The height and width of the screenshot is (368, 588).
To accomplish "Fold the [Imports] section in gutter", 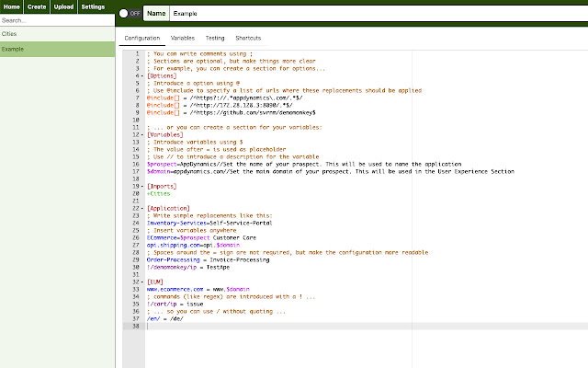I will click(141, 186).
